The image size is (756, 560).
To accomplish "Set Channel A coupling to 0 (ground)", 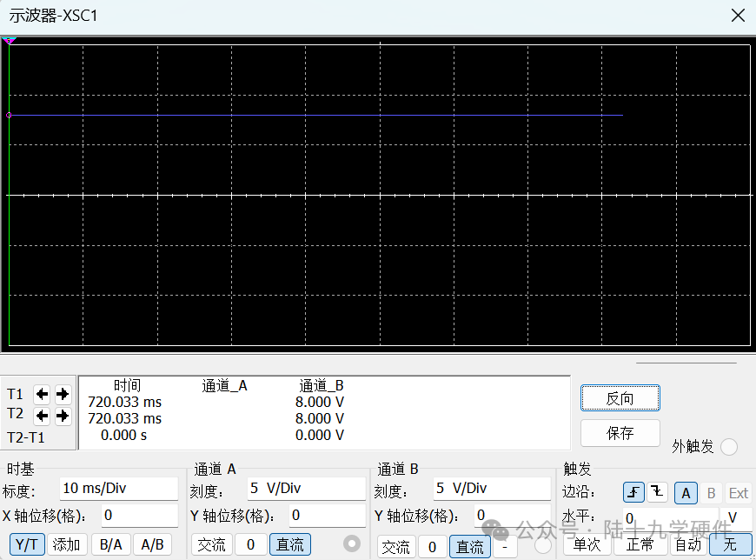I will pyautogui.click(x=251, y=544).
